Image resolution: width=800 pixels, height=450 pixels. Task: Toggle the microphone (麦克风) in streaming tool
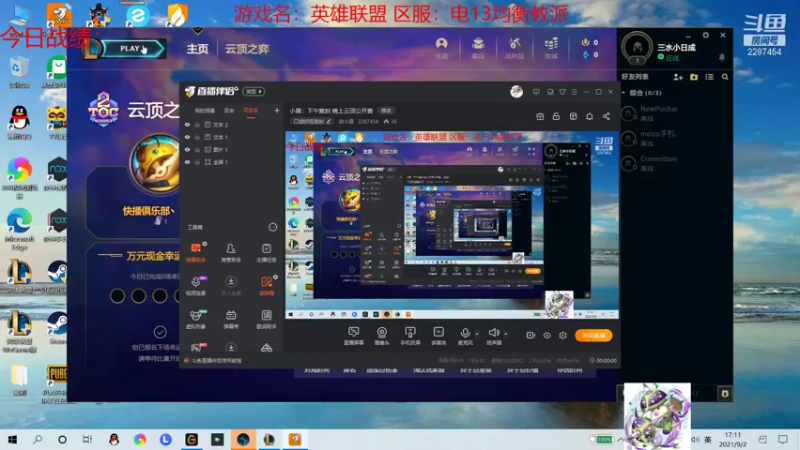click(465, 336)
